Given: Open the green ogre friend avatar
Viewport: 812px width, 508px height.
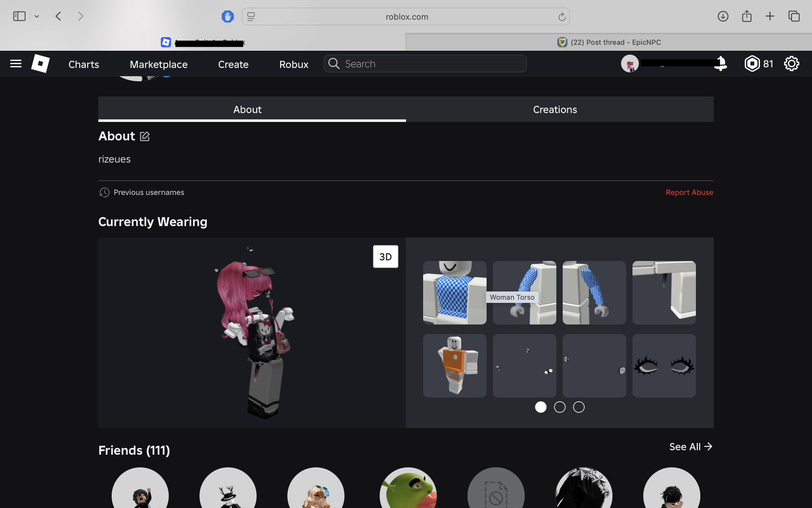Looking at the screenshot, I should click(x=408, y=488).
